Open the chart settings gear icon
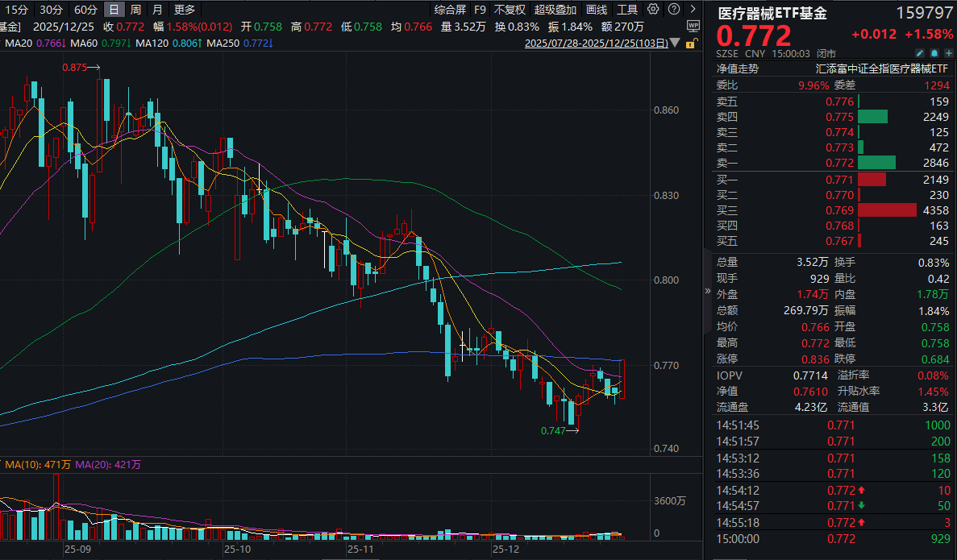Screen dimensions: 957x560 point(654,9)
